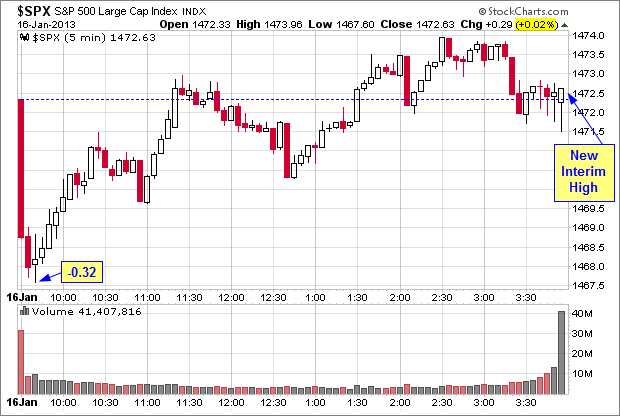The width and height of the screenshot is (620, 416).
Task: Click the 20M volume axis label
Action: pos(582,354)
